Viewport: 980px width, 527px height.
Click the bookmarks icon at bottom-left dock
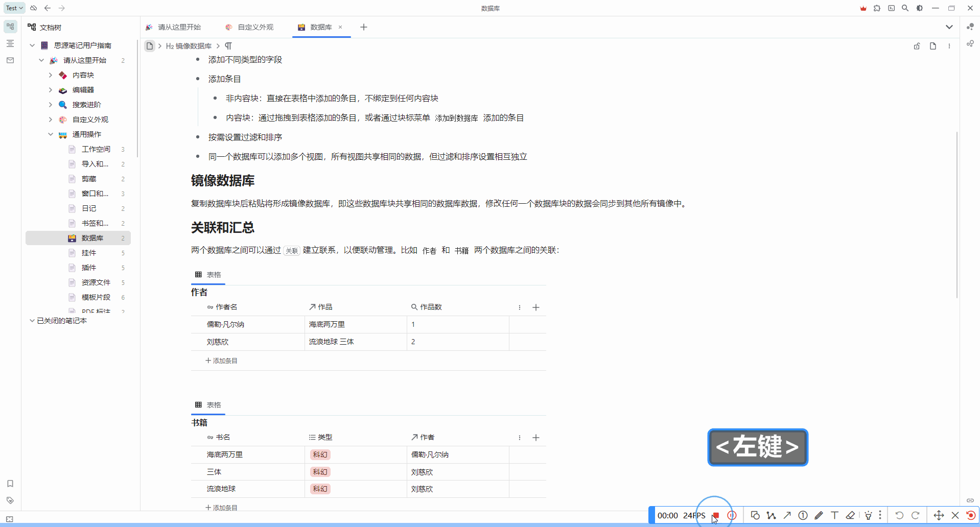pyautogui.click(x=10, y=484)
